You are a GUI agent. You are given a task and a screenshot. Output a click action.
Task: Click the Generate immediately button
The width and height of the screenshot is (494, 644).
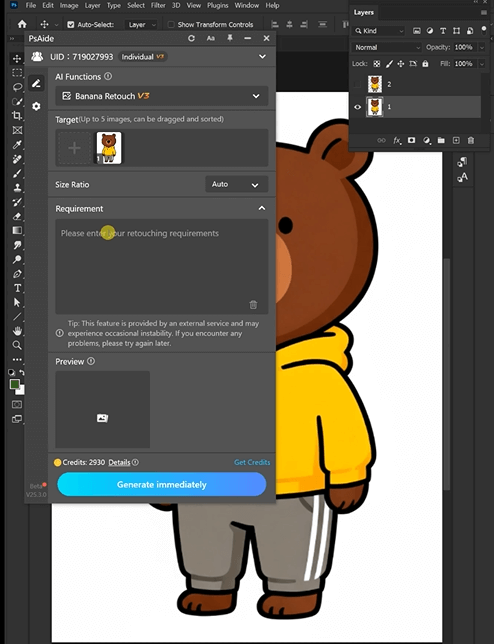162,484
